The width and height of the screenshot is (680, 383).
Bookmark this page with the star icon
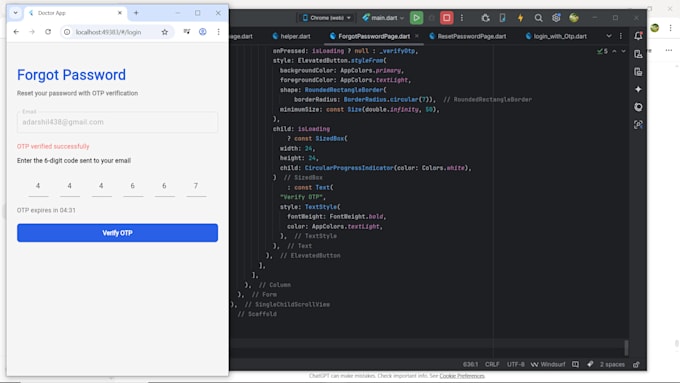tap(164, 32)
